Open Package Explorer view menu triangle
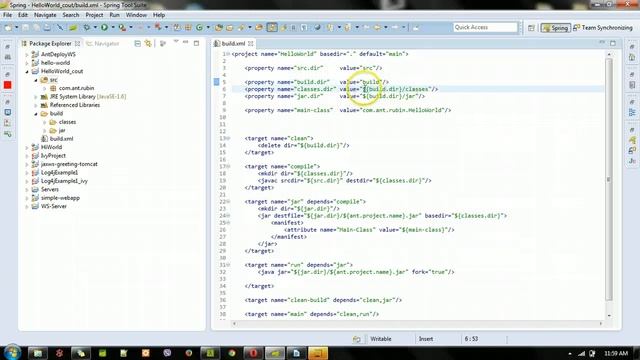640x360 pixels. [x=176, y=42]
